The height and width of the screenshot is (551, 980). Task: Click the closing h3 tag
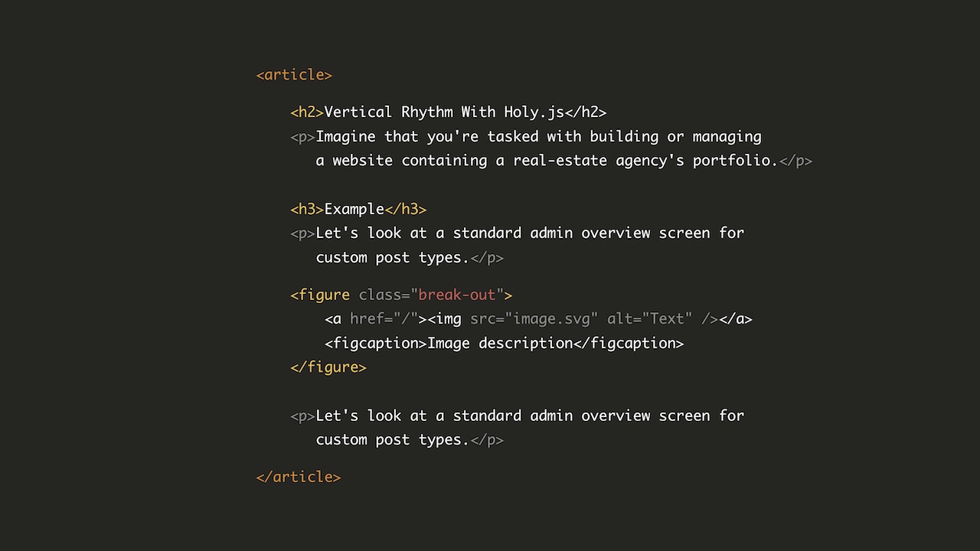click(406, 209)
